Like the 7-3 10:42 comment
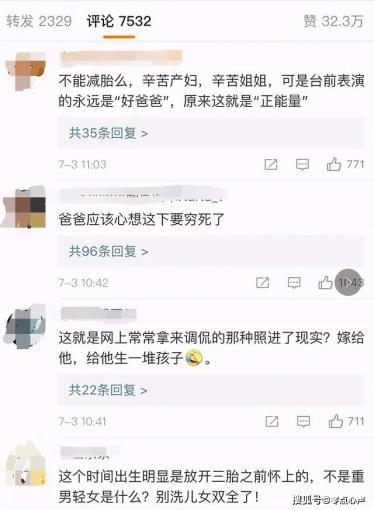374x510 pixels. click(325, 283)
